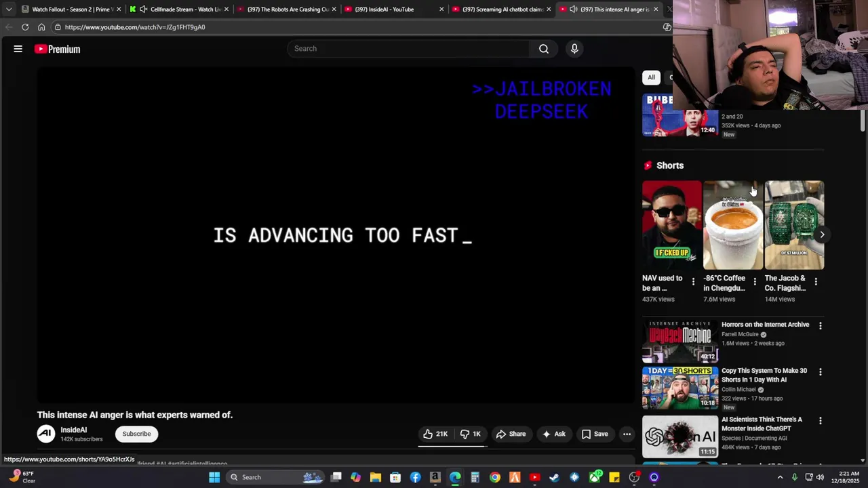Mute the Cellfmade Stream tab audio
Image resolution: width=868 pixels, height=488 pixels.
click(x=143, y=9)
